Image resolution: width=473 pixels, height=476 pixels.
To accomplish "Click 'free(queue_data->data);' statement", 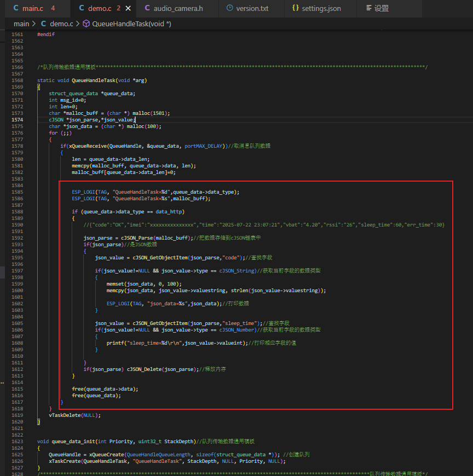I will coord(105,389).
